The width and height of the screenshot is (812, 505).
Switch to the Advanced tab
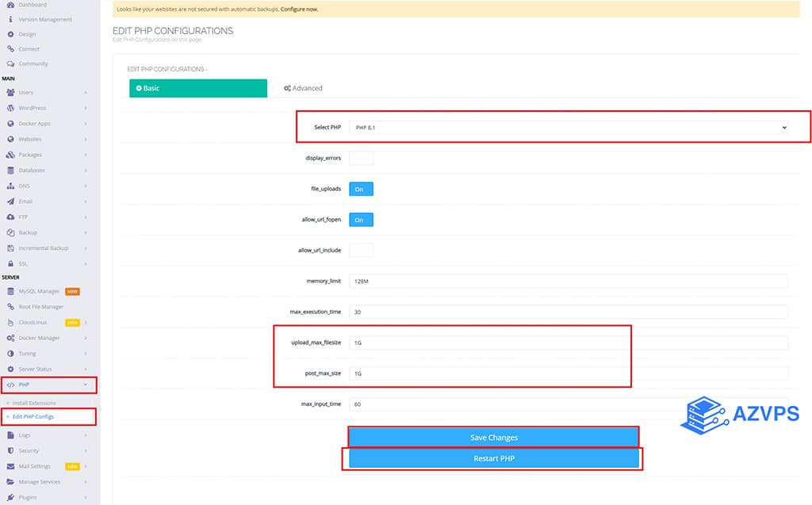point(303,88)
